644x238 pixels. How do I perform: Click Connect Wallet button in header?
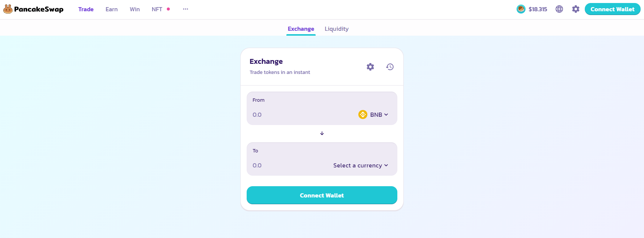click(x=613, y=9)
